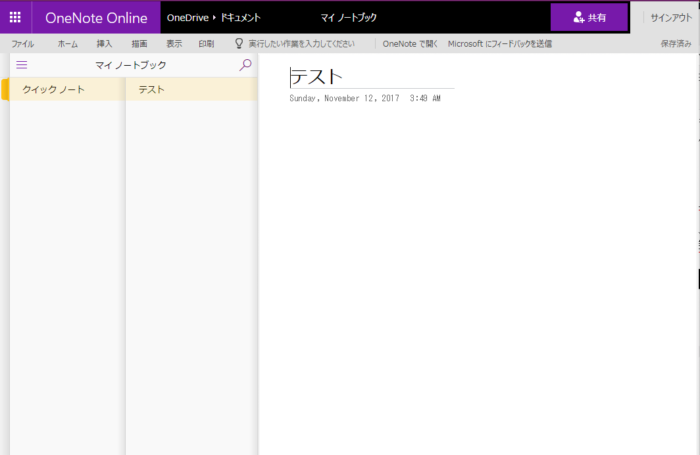The width and height of the screenshot is (700, 455).
Task: Click the page date Sunday, November 12, 2017
Action: (x=344, y=98)
